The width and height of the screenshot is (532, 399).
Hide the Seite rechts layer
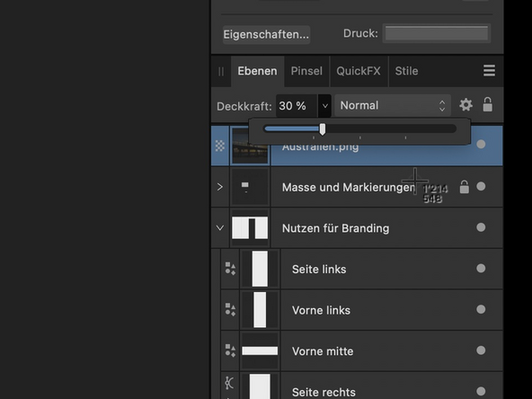[481, 392]
